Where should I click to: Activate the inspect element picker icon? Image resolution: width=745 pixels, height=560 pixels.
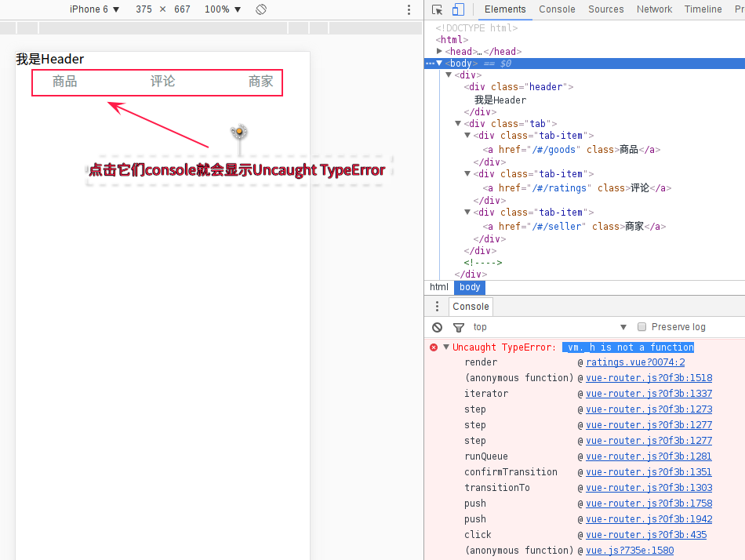[x=437, y=9]
